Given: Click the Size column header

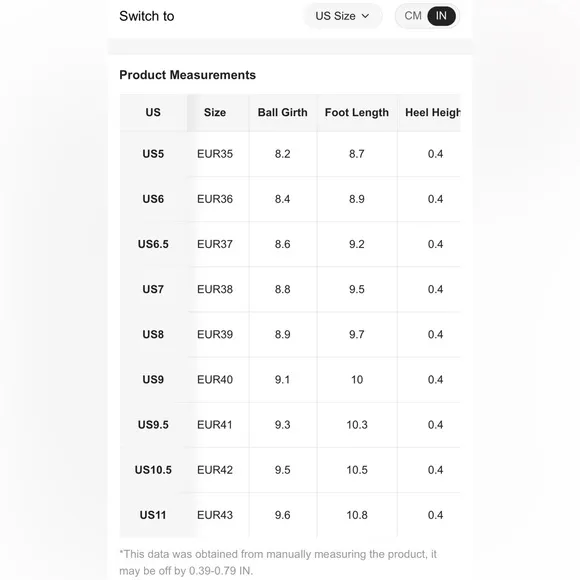Looking at the screenshot, I should 215,112.
